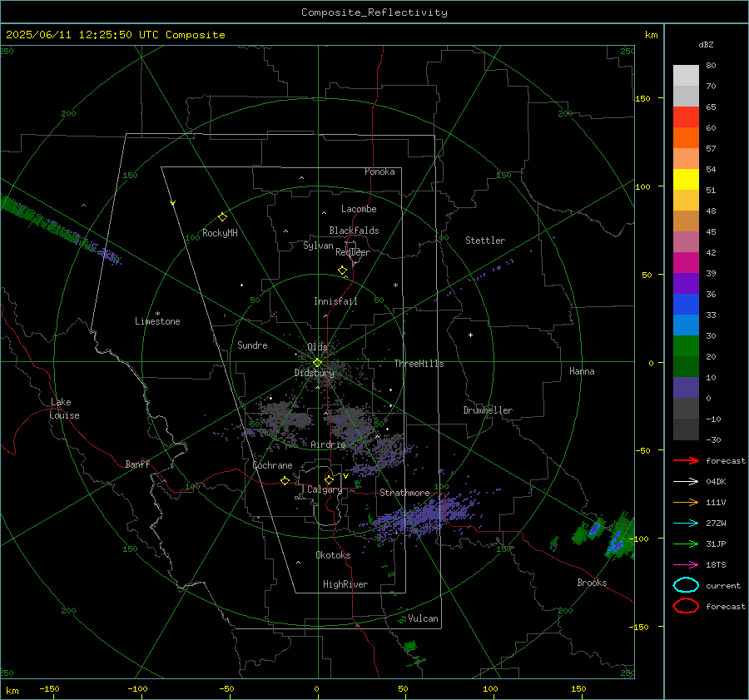The height and width of the screenshot is (700, 749).
Task: Click the magenta 18TS arrow legend icon
Action: 686,565
